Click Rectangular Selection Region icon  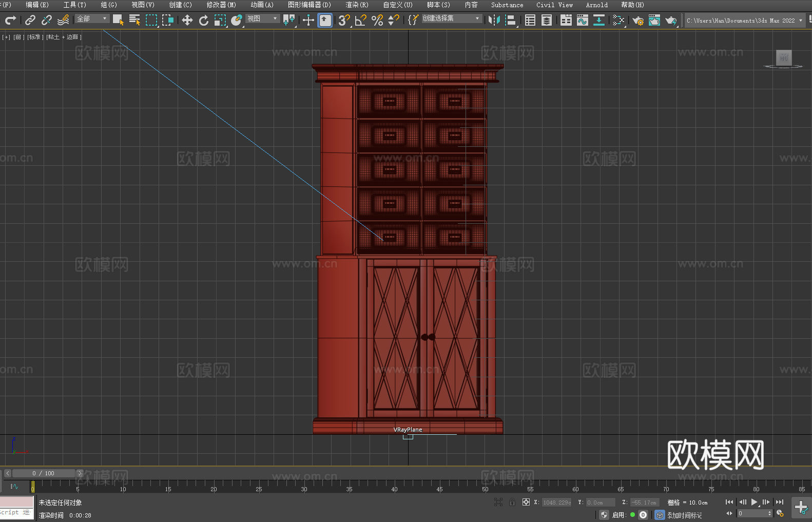point(151,20)
